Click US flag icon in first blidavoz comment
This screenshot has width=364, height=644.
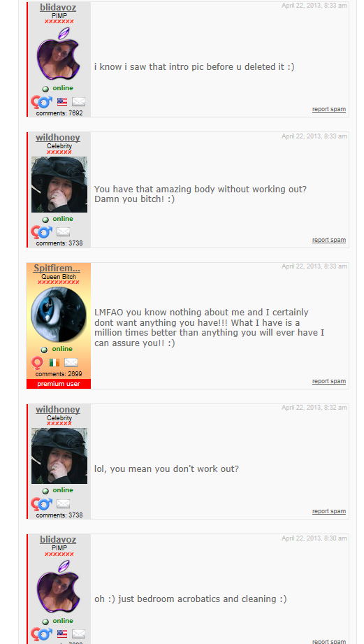62,102
